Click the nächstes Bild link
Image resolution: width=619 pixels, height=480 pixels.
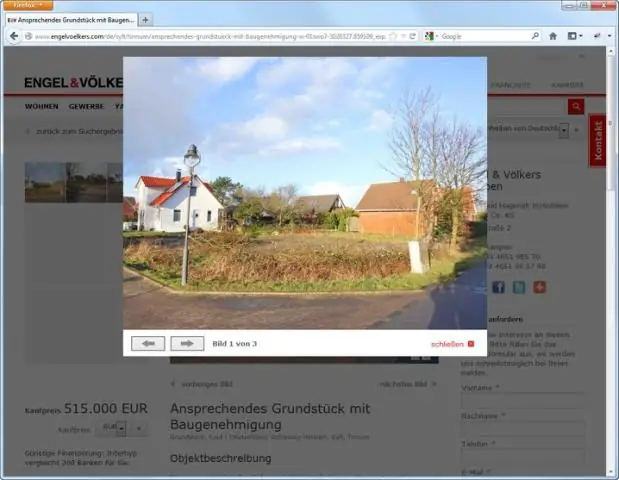(x=408, y=384)
